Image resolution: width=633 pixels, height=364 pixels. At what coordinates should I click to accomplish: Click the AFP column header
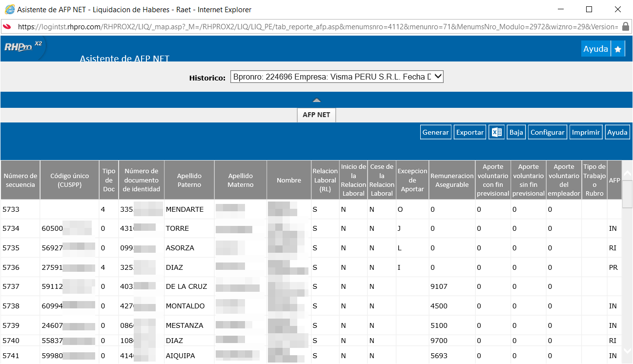(x=614, y=180)
